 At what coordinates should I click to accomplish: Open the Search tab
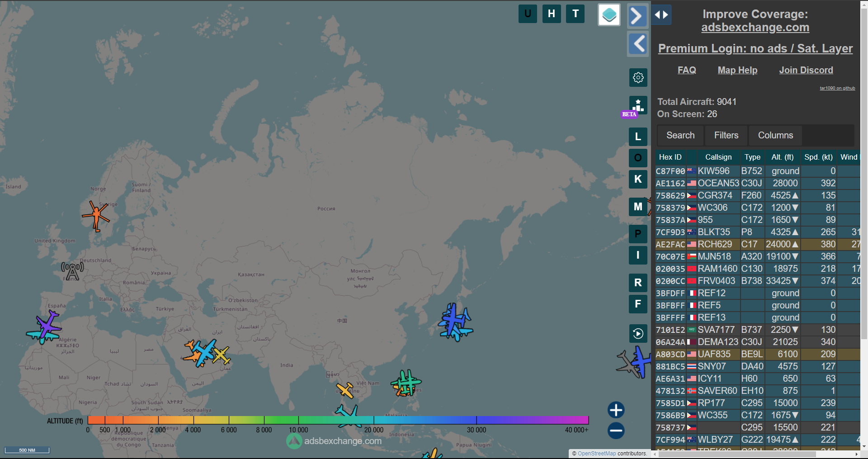coord(680,135)
